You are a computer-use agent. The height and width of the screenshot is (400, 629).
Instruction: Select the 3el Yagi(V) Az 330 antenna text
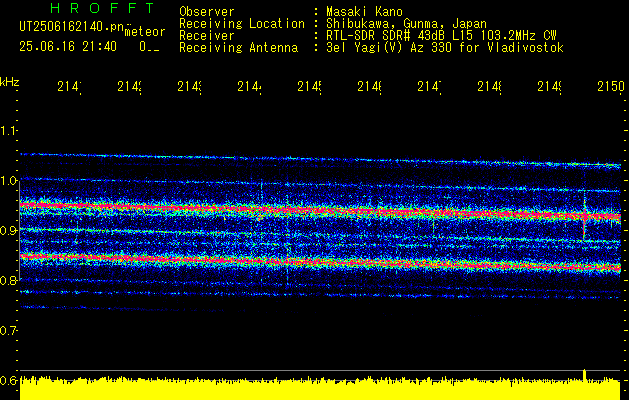[x=445, y=48]
